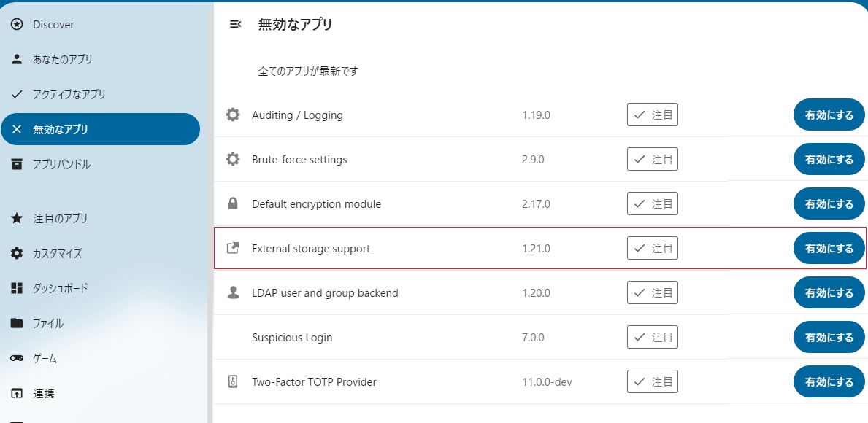Click the ダッシュボード icon in sidebar
Screen dimensions: 868x423
pos(15,288)
